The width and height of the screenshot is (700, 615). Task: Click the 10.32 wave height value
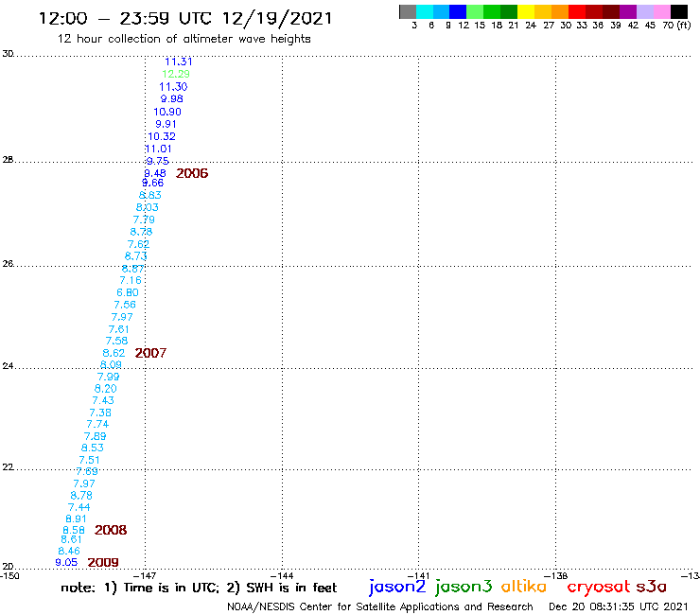[x=162, y=136]
